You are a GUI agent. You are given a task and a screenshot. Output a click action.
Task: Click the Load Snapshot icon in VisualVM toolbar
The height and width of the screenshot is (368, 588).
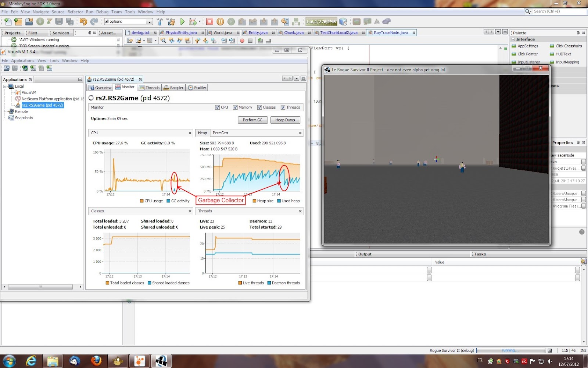(x=7, y=68)
